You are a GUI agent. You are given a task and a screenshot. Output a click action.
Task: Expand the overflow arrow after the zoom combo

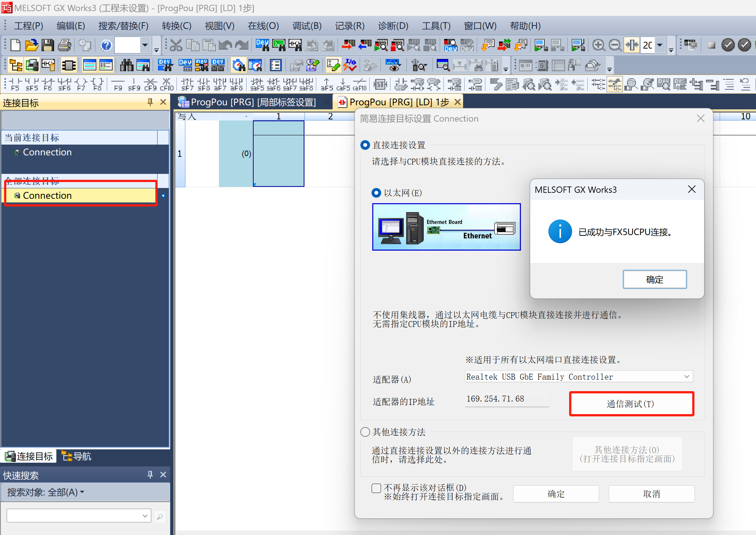pyautogui.click(x=671, y=50)
